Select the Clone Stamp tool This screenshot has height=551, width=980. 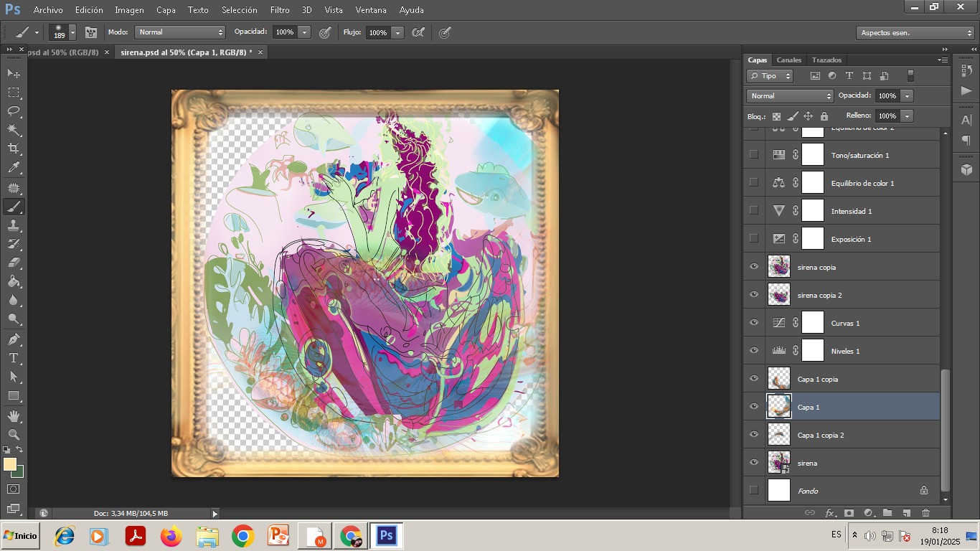[14, 225]
